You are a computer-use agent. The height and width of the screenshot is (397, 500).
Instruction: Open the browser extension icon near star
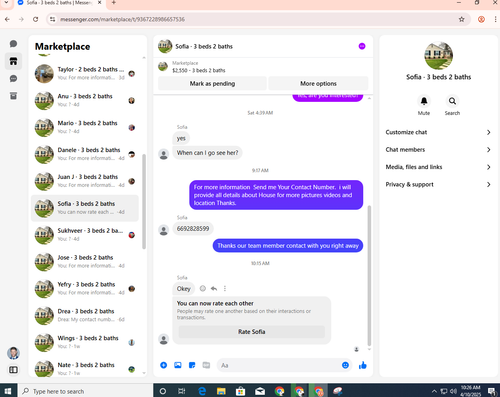point(481,19)
